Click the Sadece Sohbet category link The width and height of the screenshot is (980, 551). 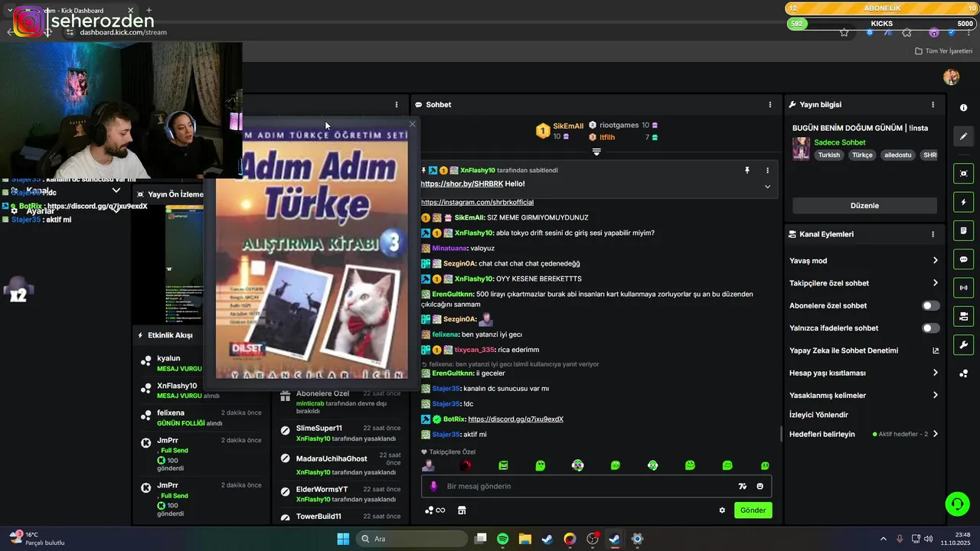tap(840, 142)
